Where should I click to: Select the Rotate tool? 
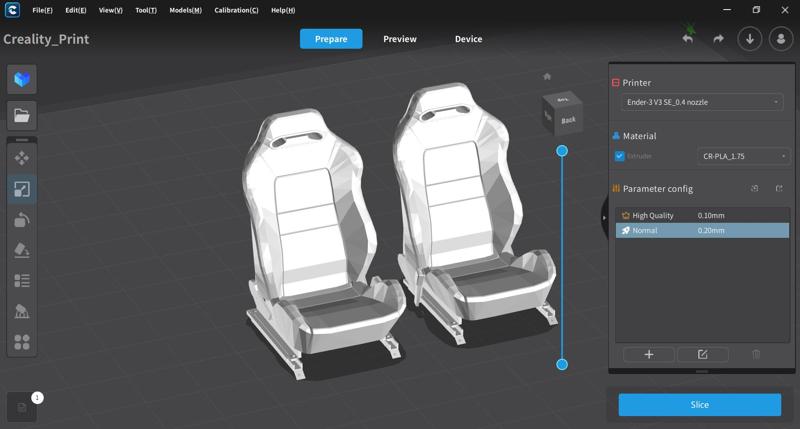coord(22,219)
